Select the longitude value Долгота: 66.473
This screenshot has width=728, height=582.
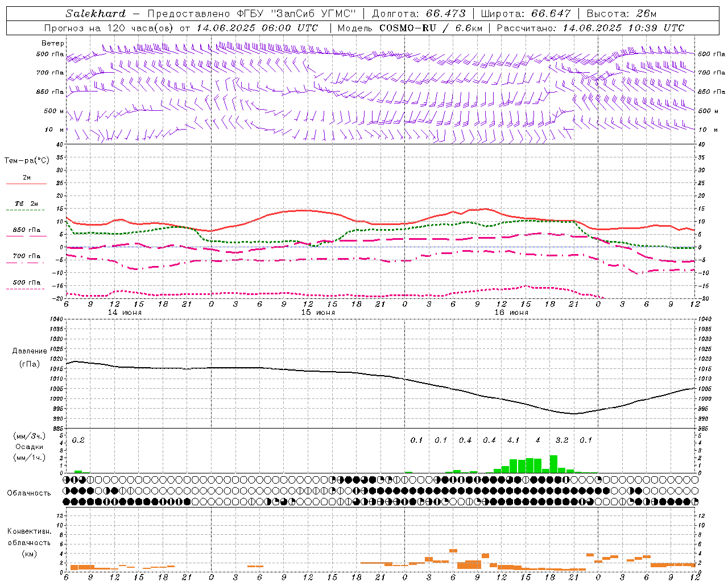(419, 14)
